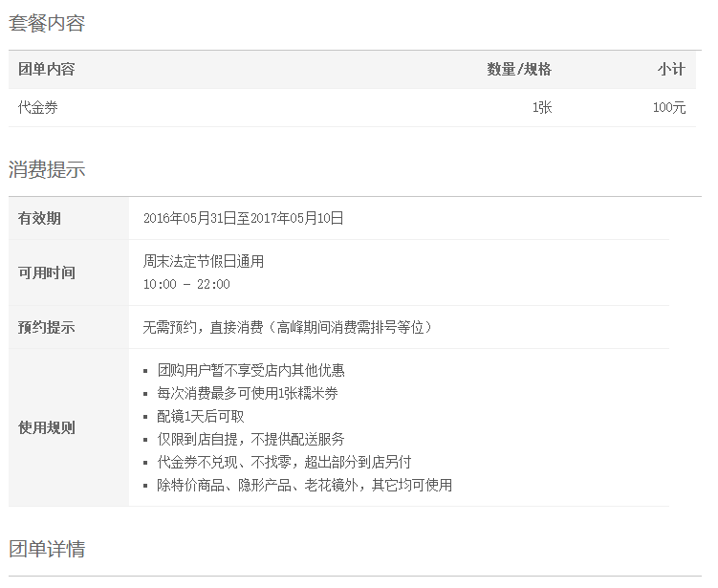
Task: Select the 可用时间 row label
Action: [46, 272]
